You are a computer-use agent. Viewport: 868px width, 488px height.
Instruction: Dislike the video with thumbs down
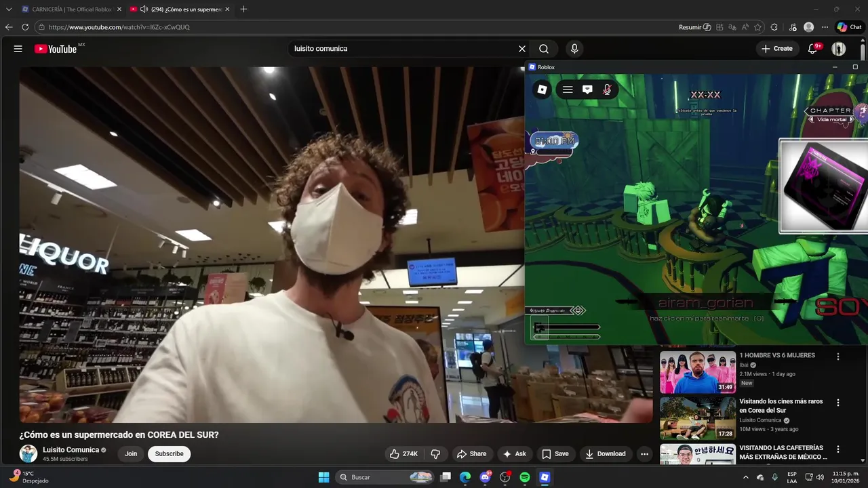click(x=436, y=454)
